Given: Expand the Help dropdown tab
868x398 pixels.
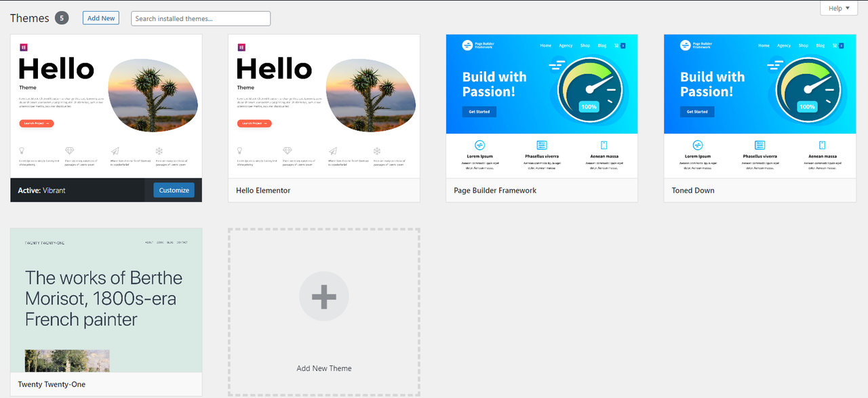Looking at the screenshot, I should click(839, 8).
